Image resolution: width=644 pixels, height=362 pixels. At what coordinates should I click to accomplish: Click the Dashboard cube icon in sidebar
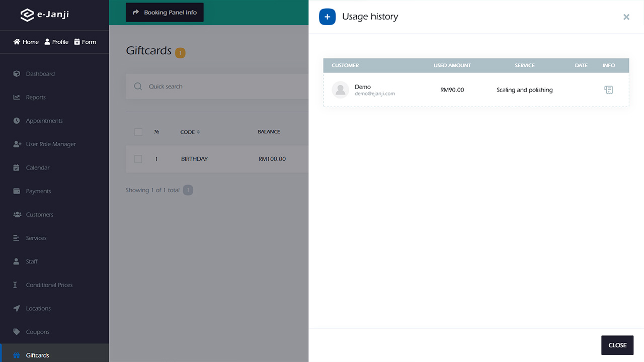(x=17, y=74)
